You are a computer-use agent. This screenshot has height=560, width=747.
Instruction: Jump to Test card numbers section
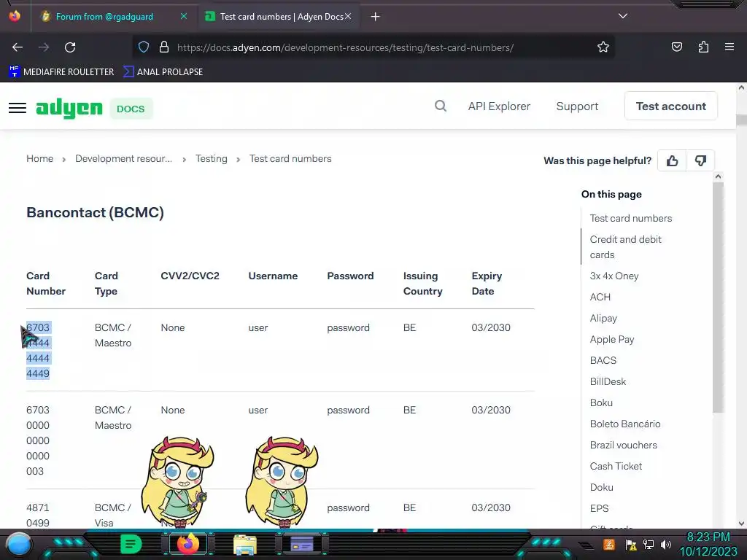tap(631, 218)
